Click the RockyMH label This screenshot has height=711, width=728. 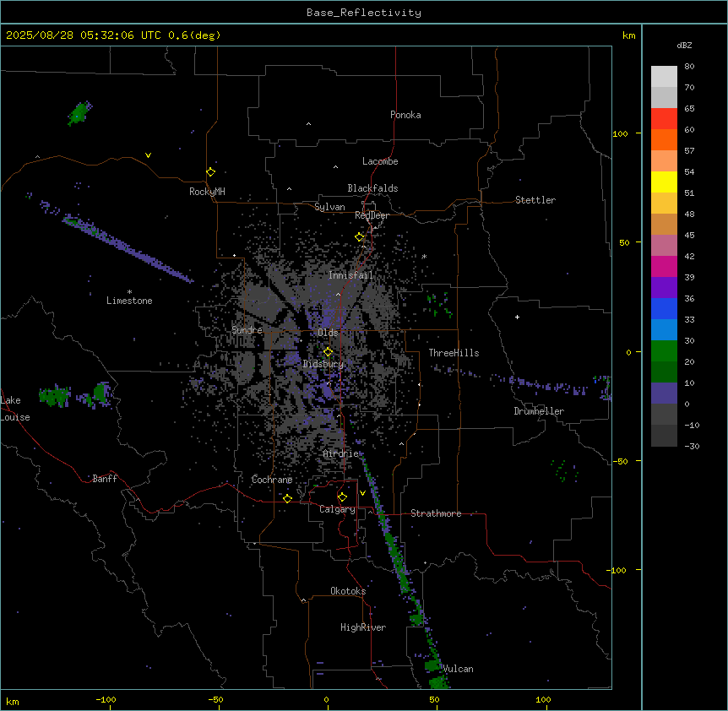(x=207, y=192)
